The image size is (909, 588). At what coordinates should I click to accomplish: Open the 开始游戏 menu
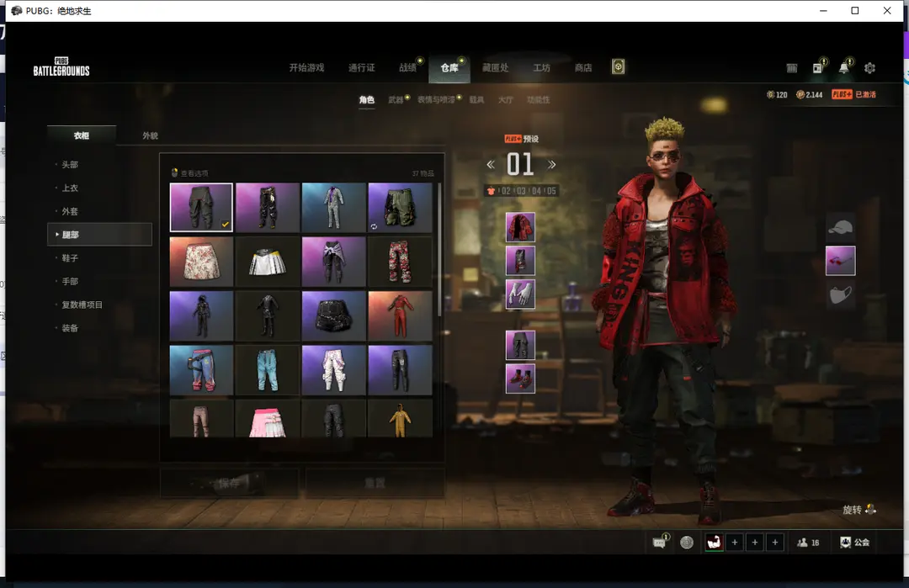click(x=306, y=68)
